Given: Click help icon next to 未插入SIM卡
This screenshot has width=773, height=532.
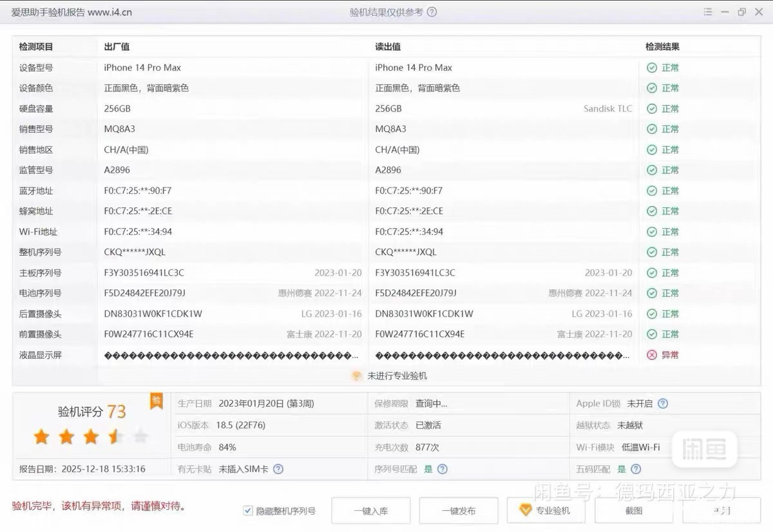Looking at the screenshot, I should (278, 470).
